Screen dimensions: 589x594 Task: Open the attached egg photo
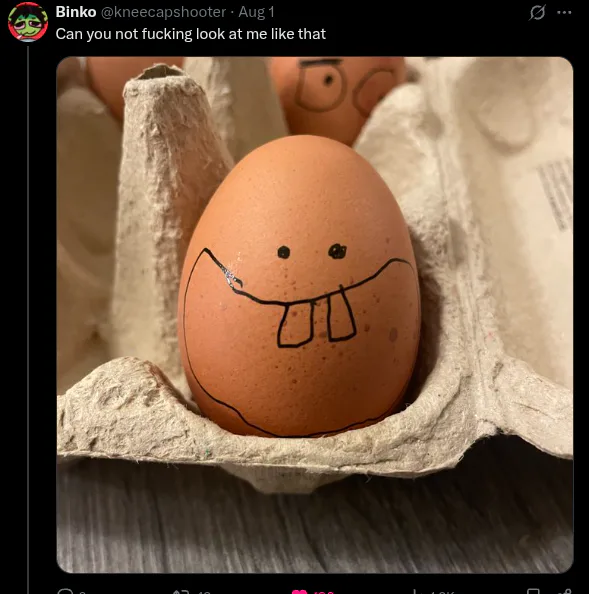(x=315, y=314)
